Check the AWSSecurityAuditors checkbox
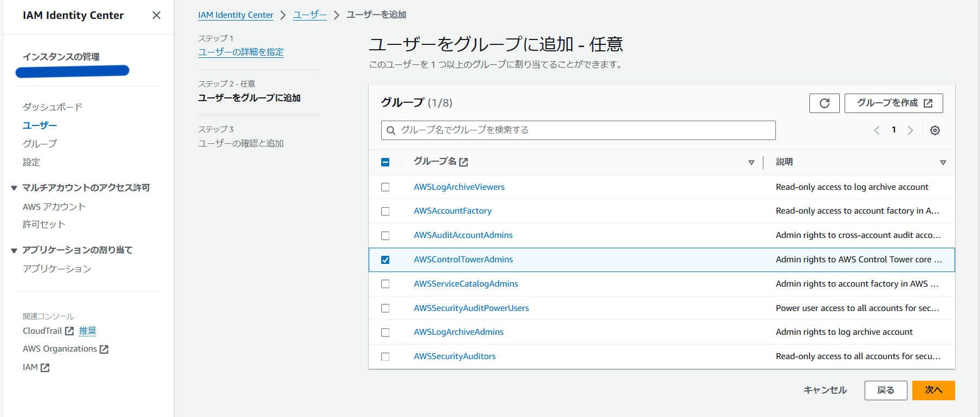 point(385,357)
